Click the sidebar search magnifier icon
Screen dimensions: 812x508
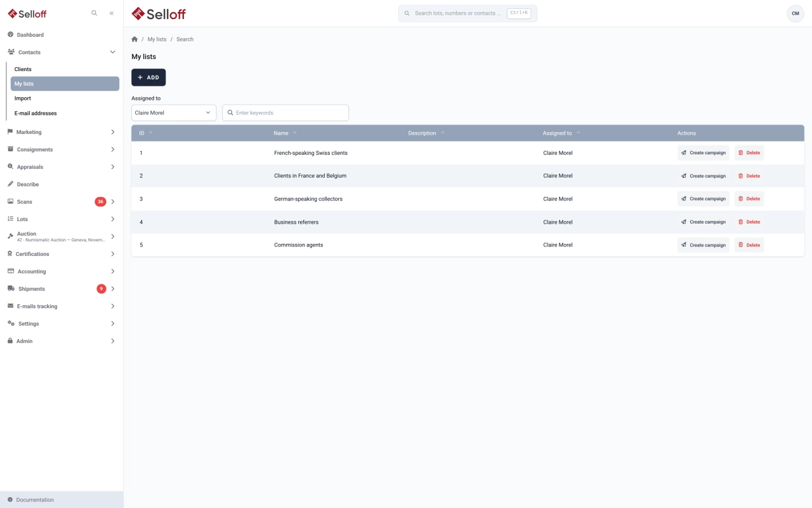(x=95, y=13)
